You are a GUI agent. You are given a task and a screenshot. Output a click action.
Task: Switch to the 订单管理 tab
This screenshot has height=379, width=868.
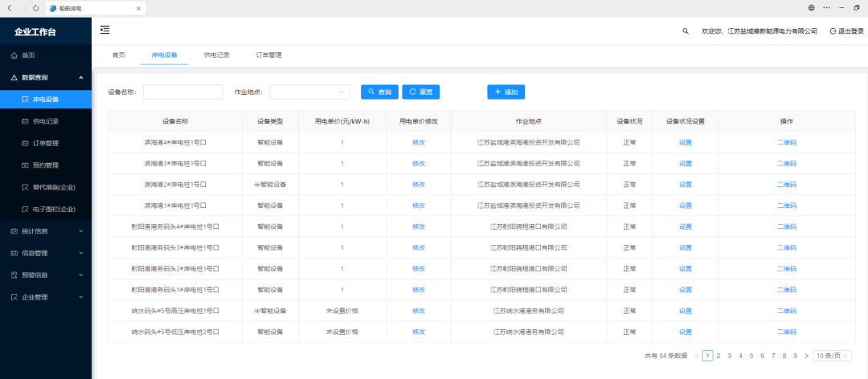point(268,55)
